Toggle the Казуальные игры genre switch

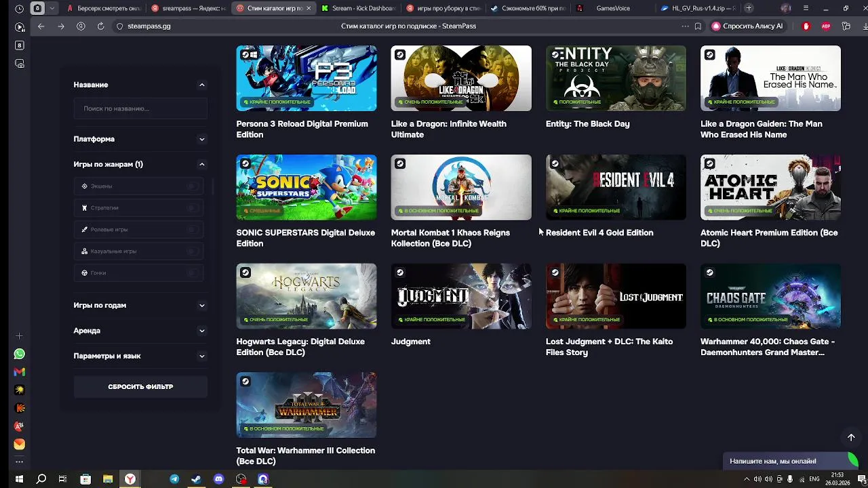pos(194,251)
